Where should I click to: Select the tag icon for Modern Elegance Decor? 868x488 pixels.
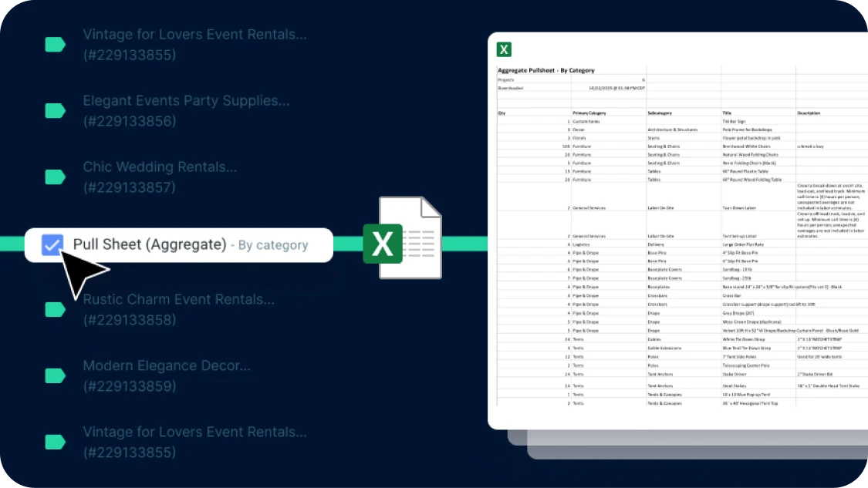coord(54,375)
